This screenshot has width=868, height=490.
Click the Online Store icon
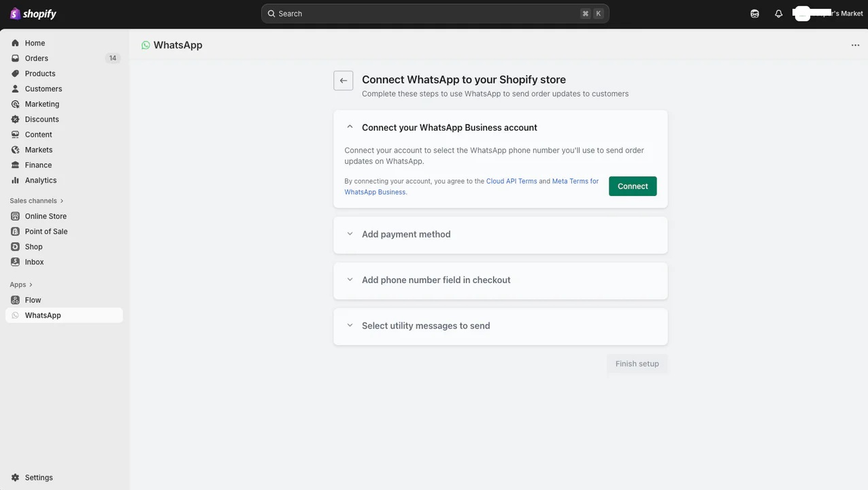click(x=15, y=216)
